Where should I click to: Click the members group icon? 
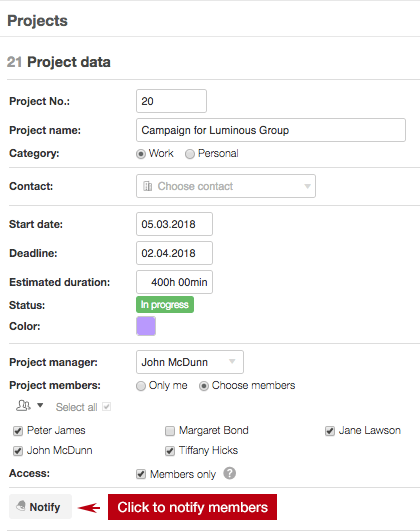pyautogui.click(x=23, y=405)
